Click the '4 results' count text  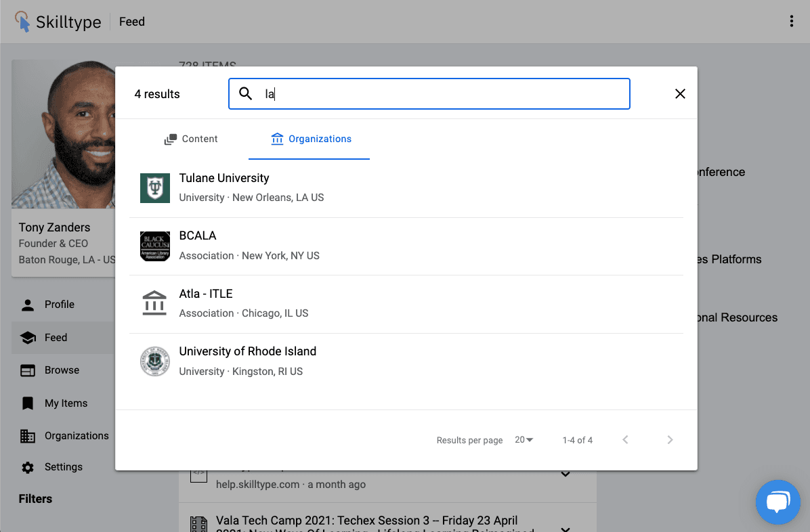(x=157, y=94)
